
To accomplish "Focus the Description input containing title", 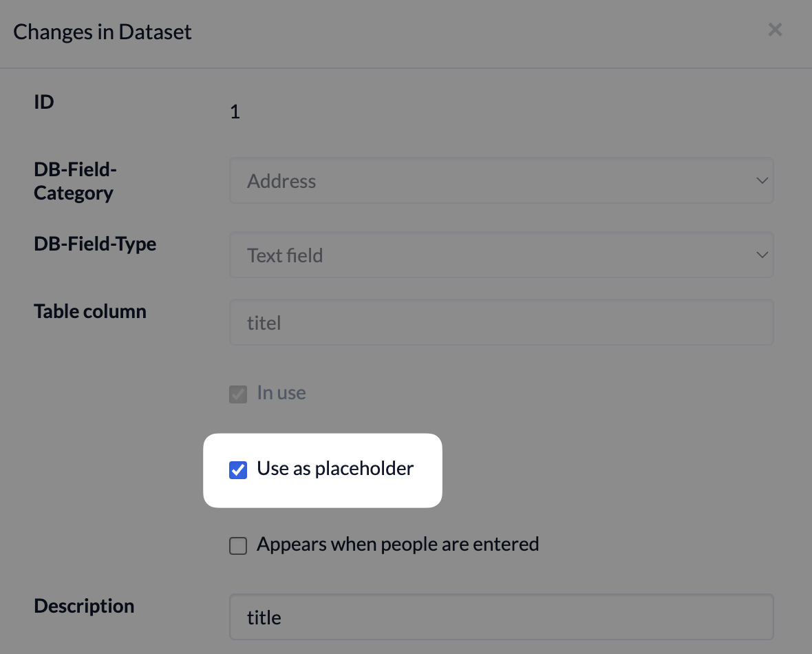I will [x=501, y=617].
